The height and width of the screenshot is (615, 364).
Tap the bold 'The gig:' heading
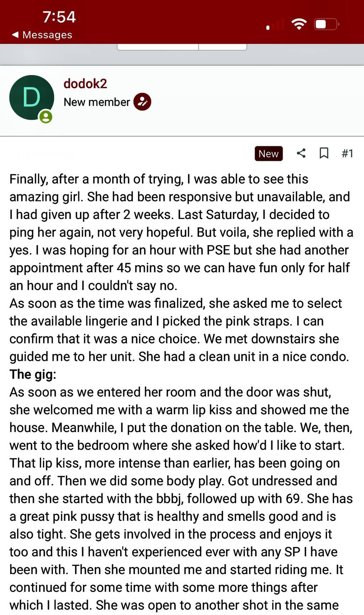click(x=33, y=374)
